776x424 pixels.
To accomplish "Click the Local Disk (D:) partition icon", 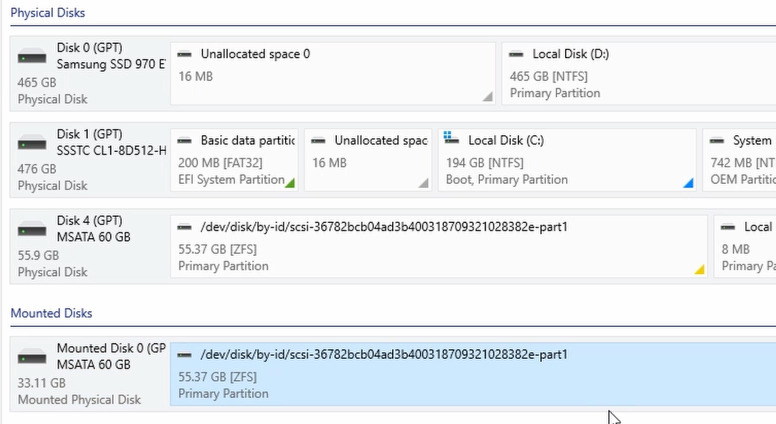I will tap(516, 54).
